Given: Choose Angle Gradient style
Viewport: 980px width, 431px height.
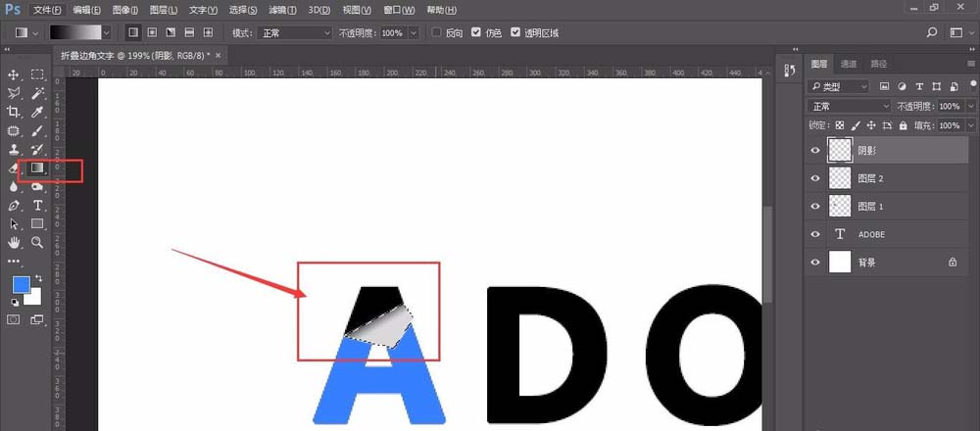Looking at the screenshot, I should click(171, 32).
